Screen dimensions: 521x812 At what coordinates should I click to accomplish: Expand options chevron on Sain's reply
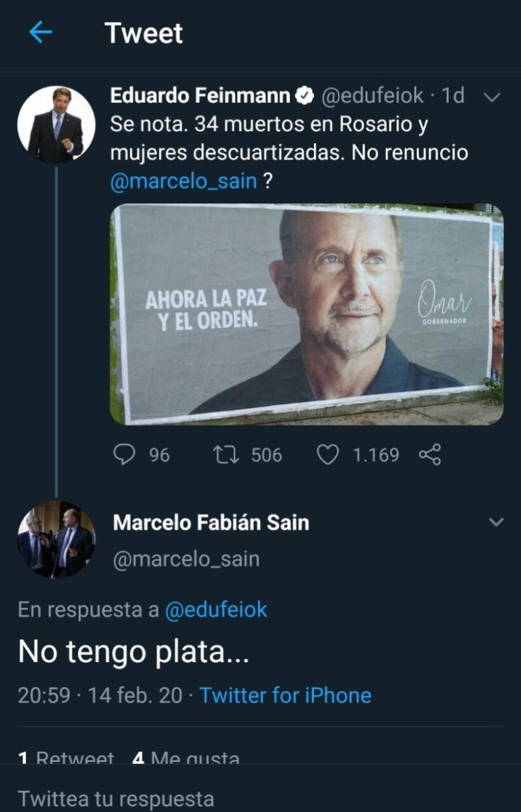[496, 522]
